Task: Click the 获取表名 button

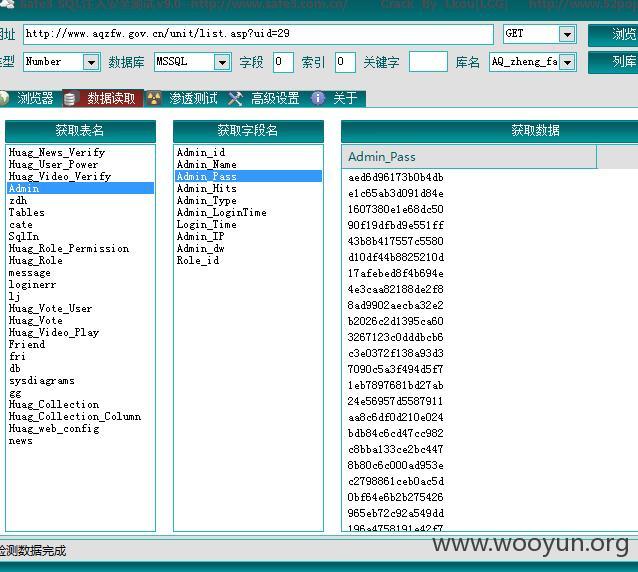Action: (x=80, y=131)
